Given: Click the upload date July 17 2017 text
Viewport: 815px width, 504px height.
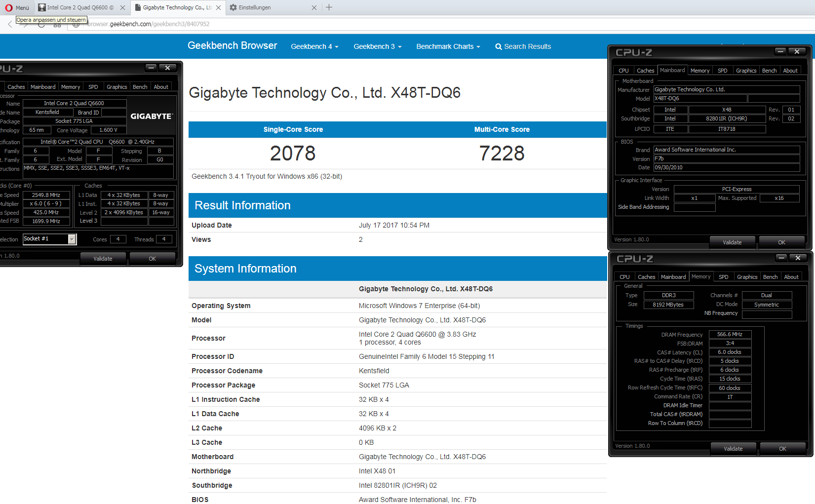Looking at the screenshot, I should (x=394, y=225).
